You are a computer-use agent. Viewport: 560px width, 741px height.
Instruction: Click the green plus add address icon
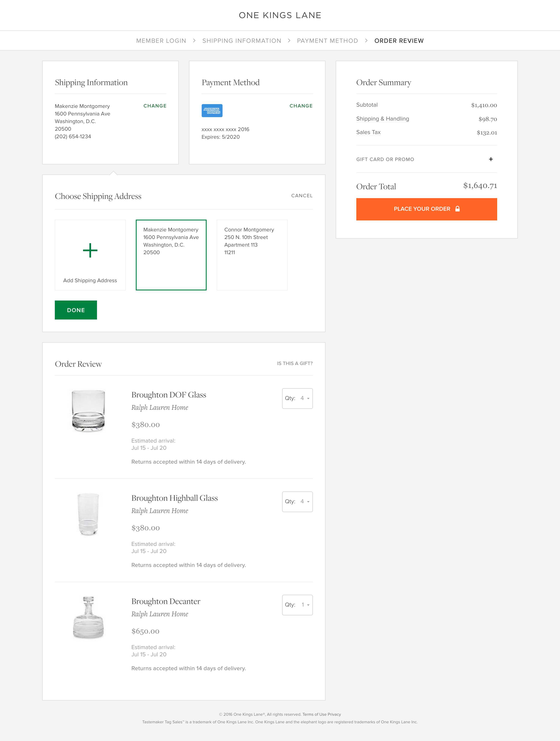point(90,251)
